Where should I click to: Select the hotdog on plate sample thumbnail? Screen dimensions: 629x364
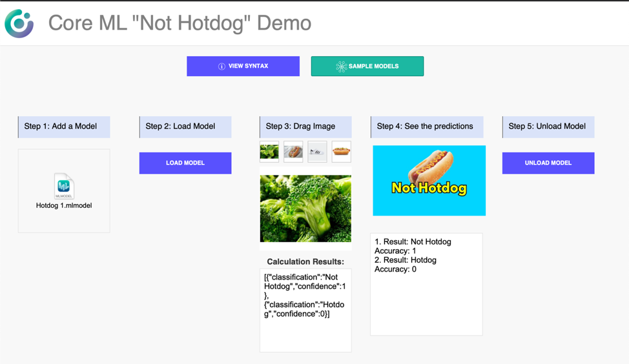click(x=293, y=152)
